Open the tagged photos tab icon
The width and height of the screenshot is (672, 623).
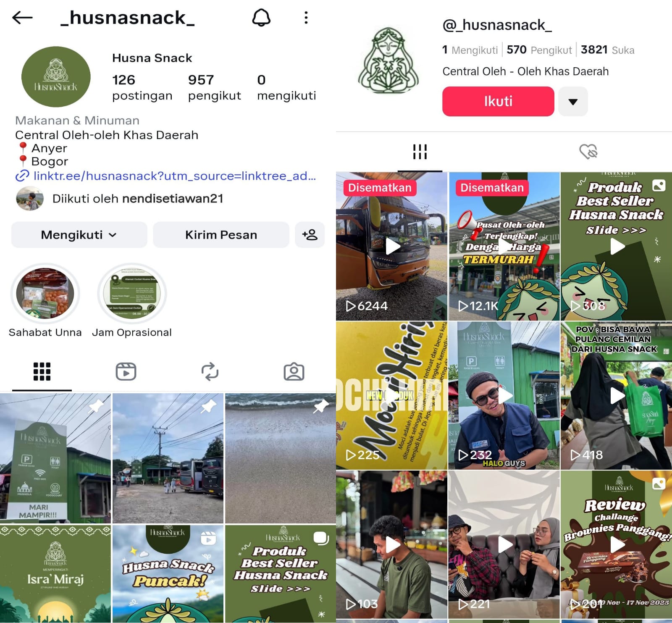tap(294, 372)
